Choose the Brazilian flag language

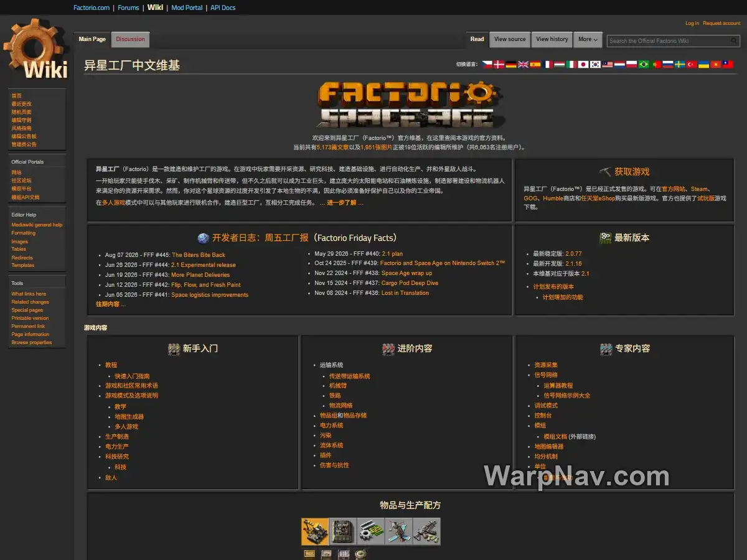pos(644,64)
